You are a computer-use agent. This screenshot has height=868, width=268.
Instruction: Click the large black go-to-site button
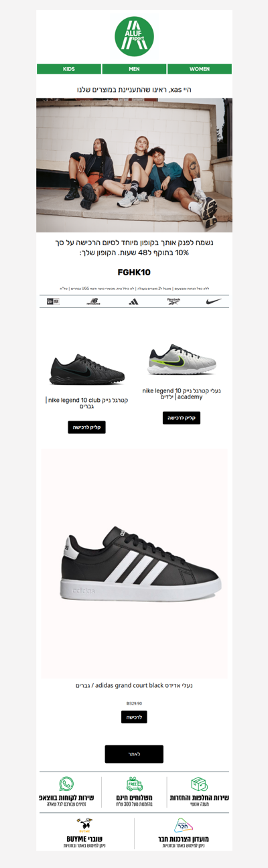coord(134,754)
